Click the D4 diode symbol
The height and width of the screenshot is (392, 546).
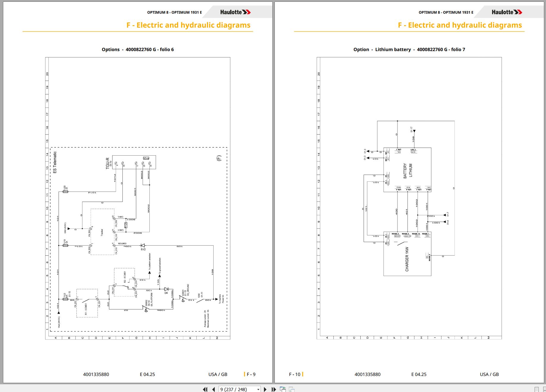pos(166,289)
